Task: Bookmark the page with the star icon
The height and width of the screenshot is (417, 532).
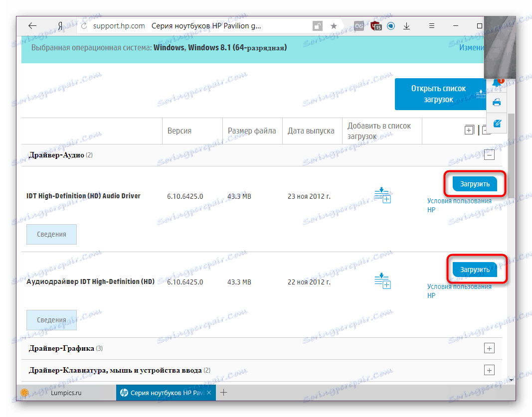Action: (334, 26)
